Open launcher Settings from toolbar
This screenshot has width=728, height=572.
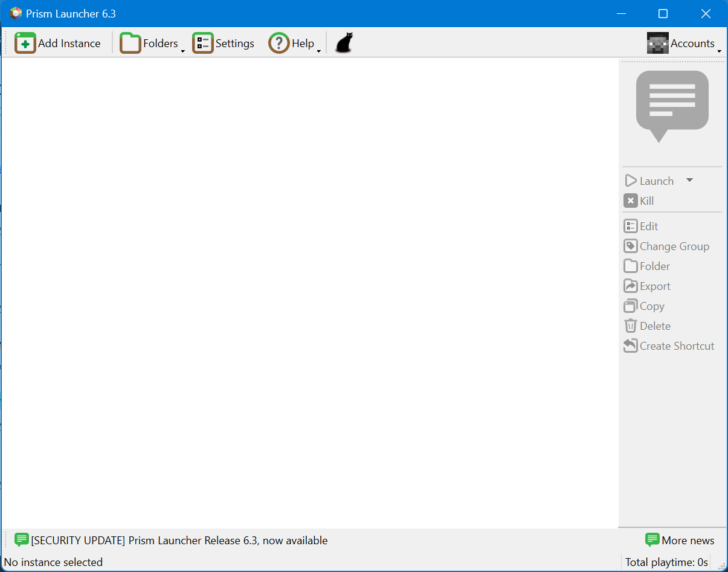(224, 43)
